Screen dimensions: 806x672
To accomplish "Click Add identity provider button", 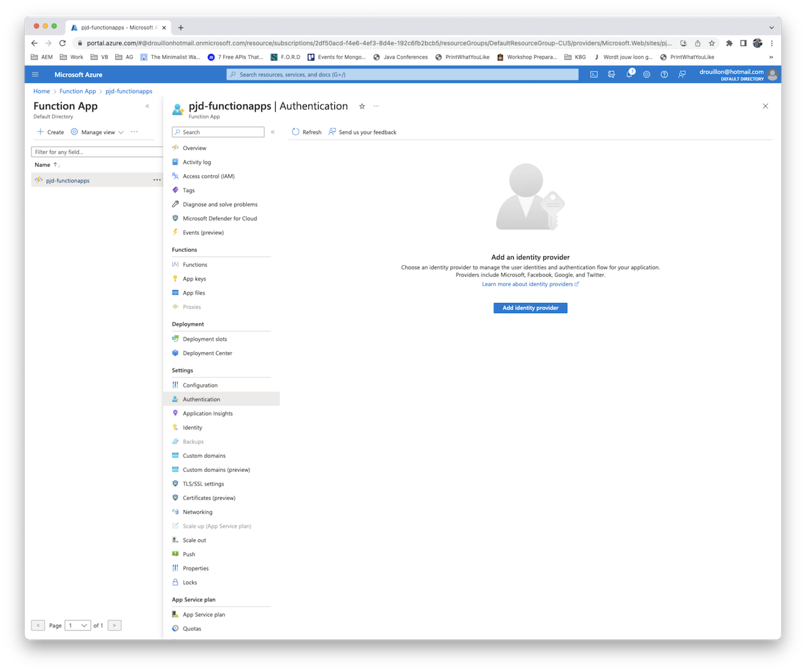I will pos(530,308).
